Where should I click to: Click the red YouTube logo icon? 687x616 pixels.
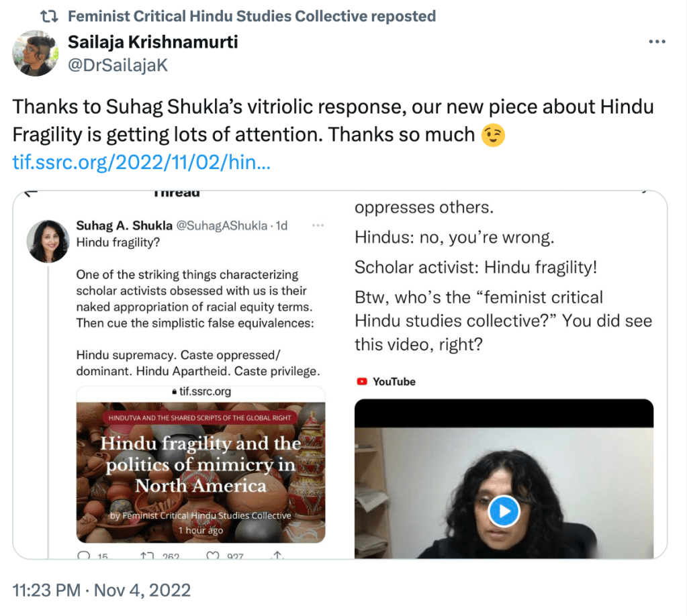coord(363,382)
